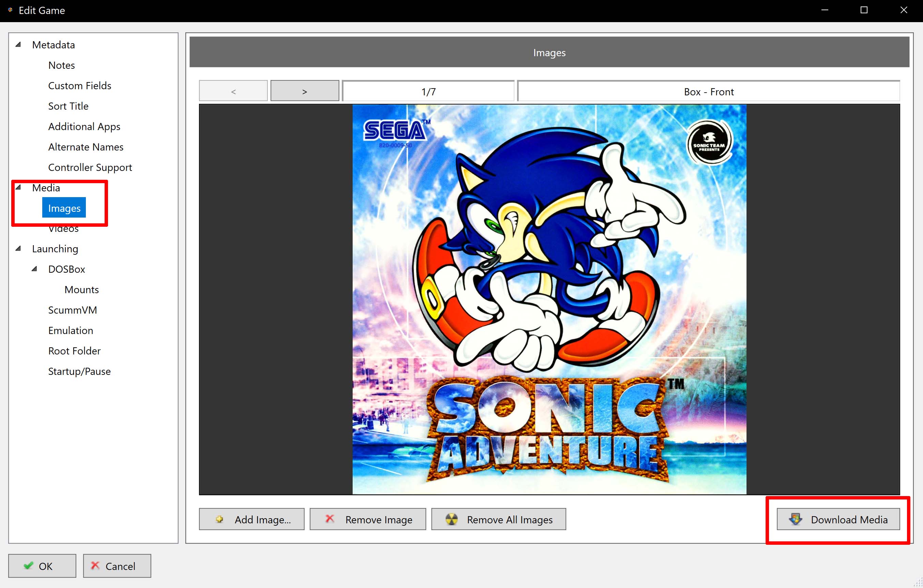Open the Custom Fields page

point(80,85)
